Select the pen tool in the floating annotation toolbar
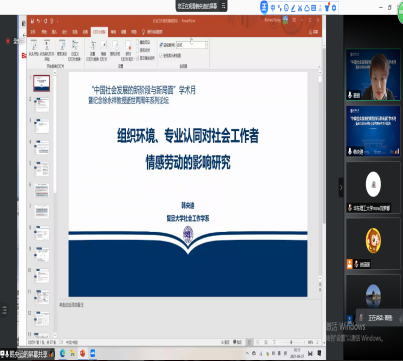The width and height of the screenshot is (403, 361). [293, 8]
